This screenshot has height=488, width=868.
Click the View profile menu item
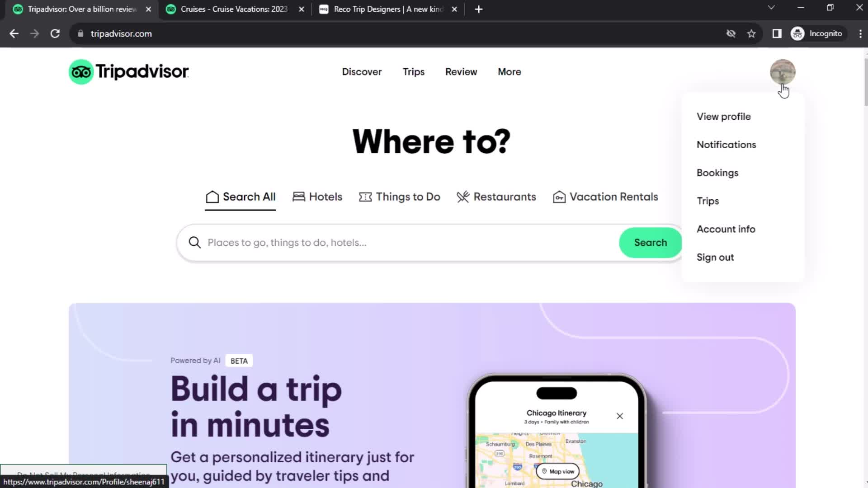724,116
